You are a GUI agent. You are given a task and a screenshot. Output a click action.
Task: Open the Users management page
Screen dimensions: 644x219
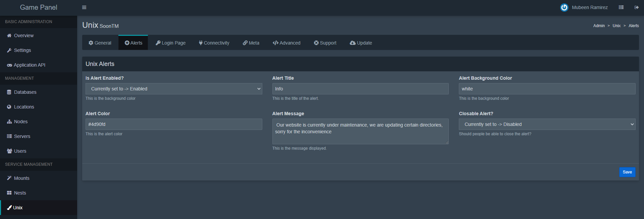[x=20, y=151]
